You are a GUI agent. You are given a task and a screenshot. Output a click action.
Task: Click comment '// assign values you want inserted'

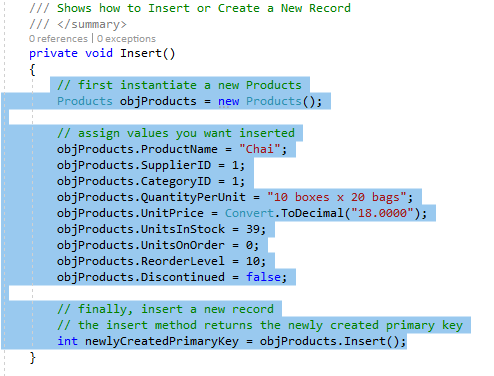[176, 133]
